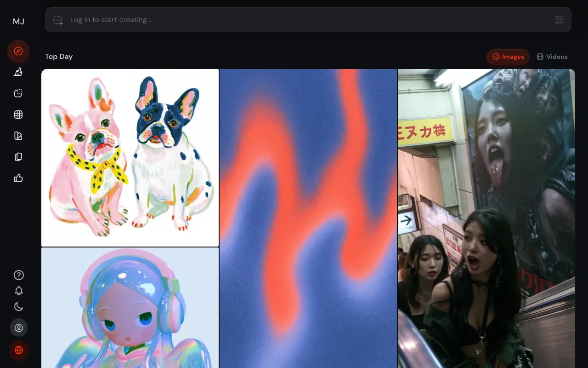
Task: Switch to the Videos tab
Action: [553, 57]
